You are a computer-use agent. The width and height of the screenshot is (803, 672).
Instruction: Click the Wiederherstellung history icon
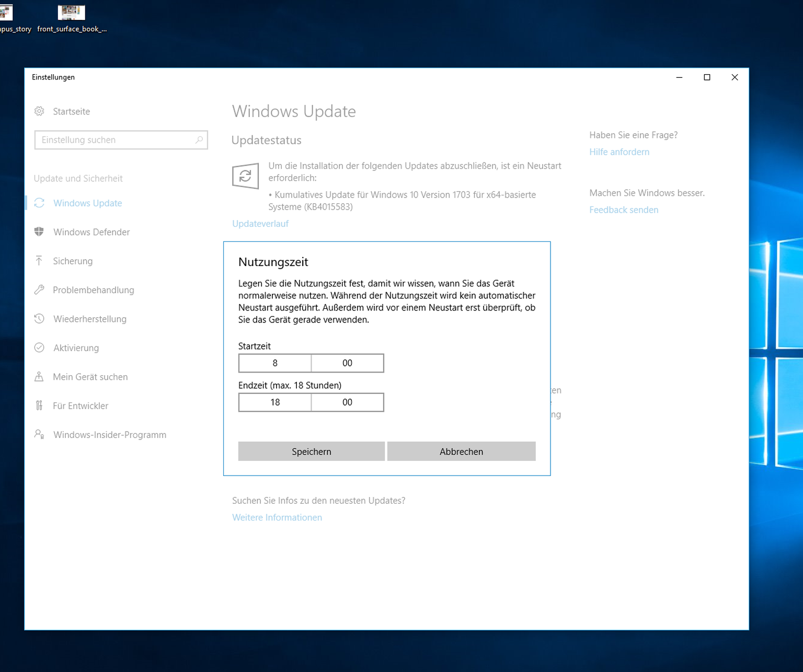click(39, 318)
